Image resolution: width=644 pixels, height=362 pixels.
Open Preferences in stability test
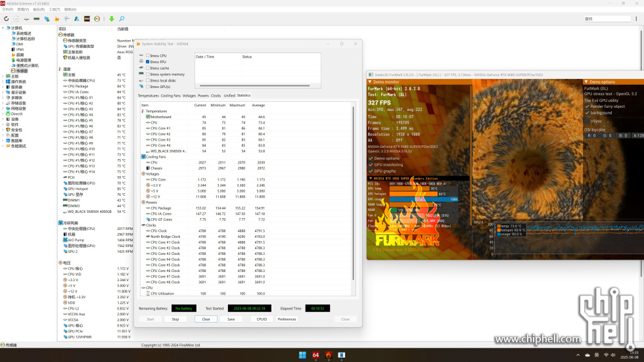[x=287, y=319]
